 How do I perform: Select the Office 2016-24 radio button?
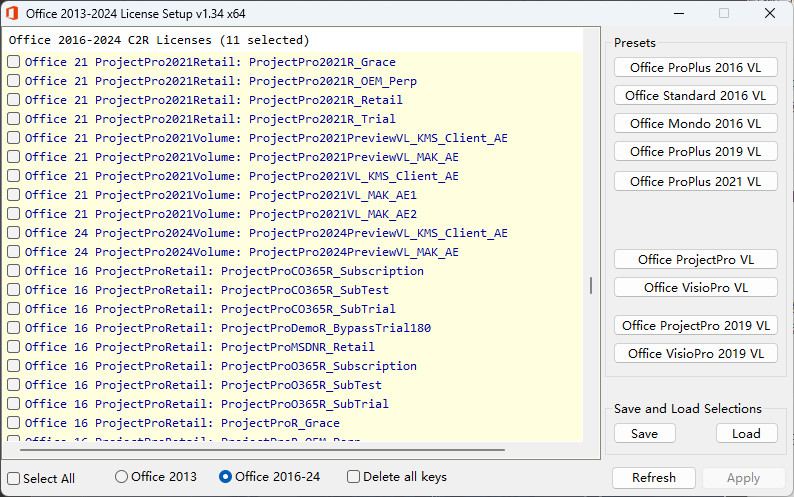[225, 476]
